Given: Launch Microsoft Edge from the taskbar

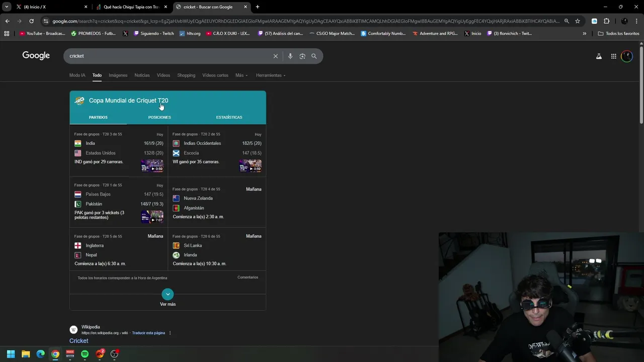Looking at the screenshot, I should coord(40,354).
